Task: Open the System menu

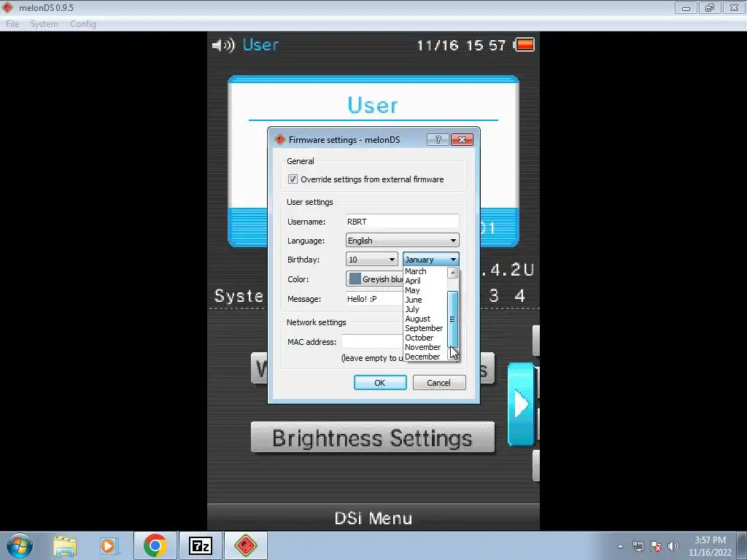Action: tap(44, 24)
